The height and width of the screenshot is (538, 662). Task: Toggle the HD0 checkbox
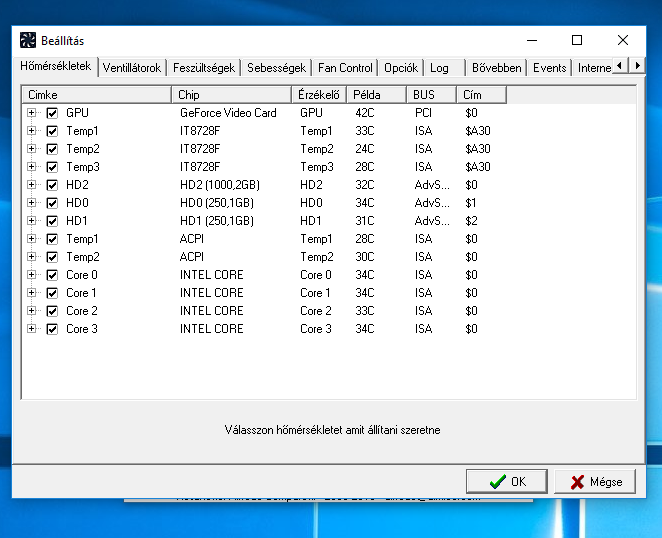(x=52, y=203)
